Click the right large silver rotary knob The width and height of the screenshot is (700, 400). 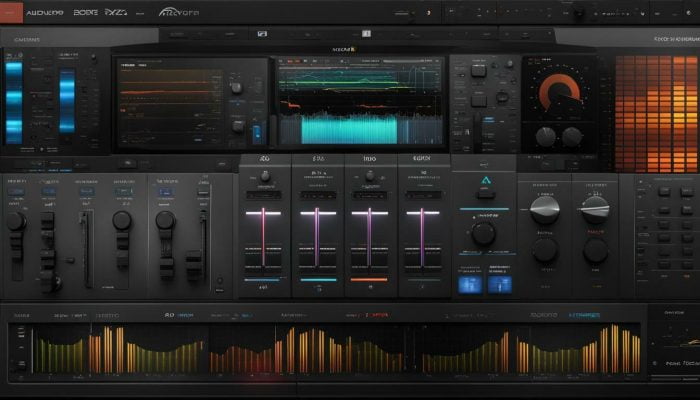pos(595,209)
